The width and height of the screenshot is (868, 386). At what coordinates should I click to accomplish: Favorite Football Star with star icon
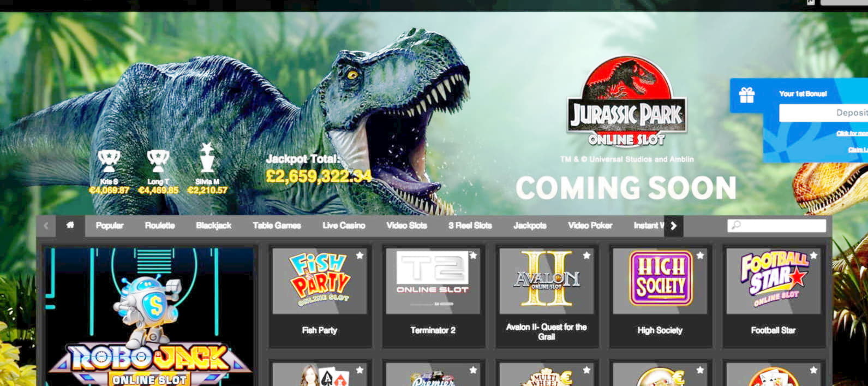[814, 255]
